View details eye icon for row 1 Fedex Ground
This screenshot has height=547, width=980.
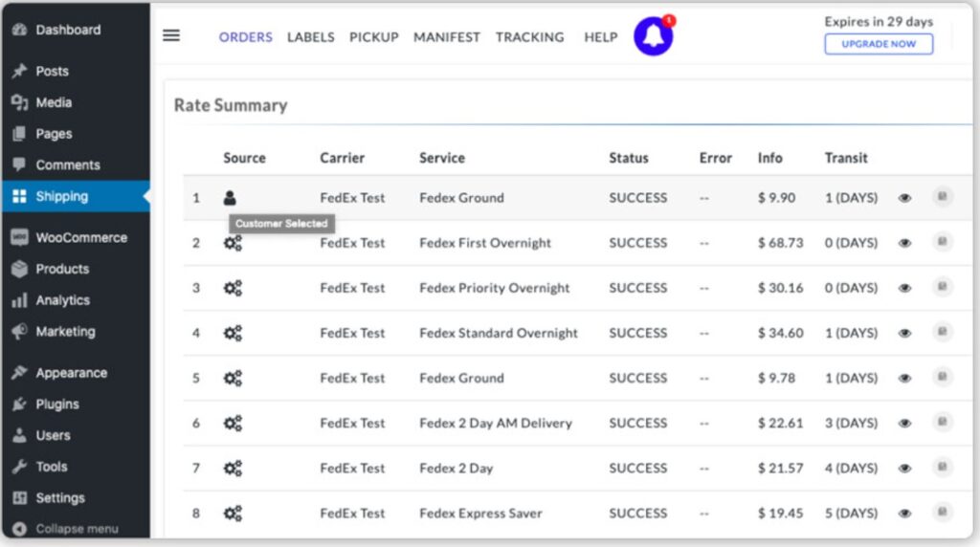904,198
